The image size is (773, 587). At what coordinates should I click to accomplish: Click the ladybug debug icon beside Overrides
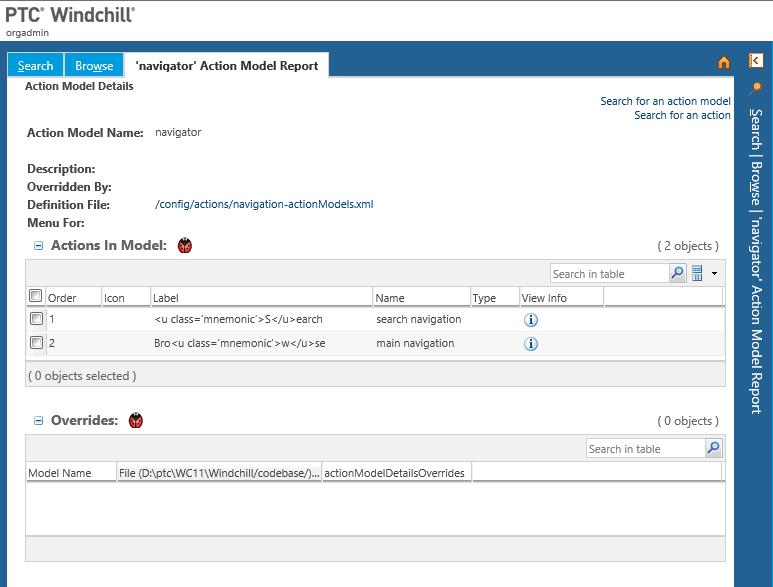(x=136, y=420)
